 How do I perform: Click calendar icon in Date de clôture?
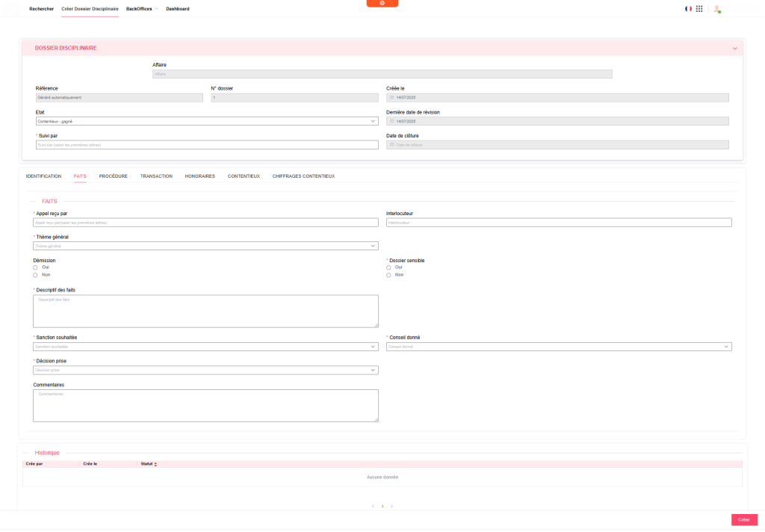[391, 145]
